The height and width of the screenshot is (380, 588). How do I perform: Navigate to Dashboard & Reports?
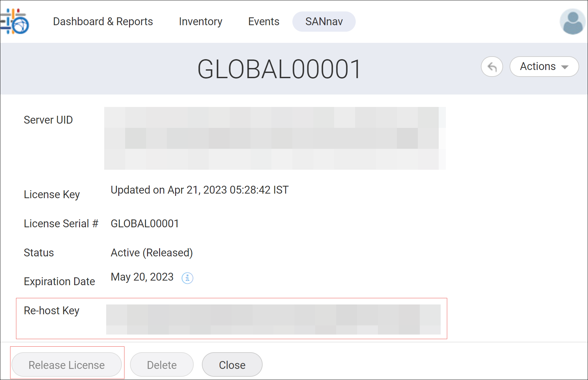(x=103, y=22)
